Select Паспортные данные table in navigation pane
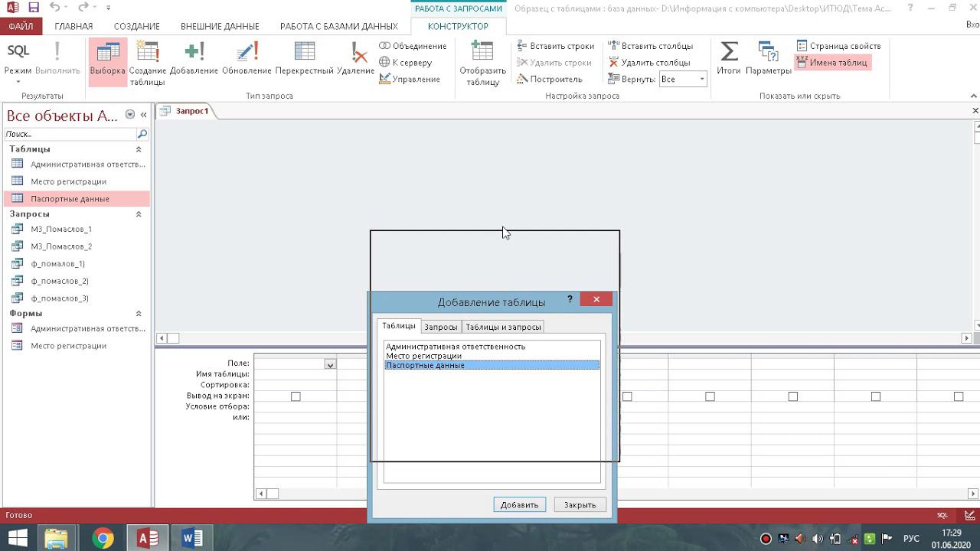 [77, 199]
